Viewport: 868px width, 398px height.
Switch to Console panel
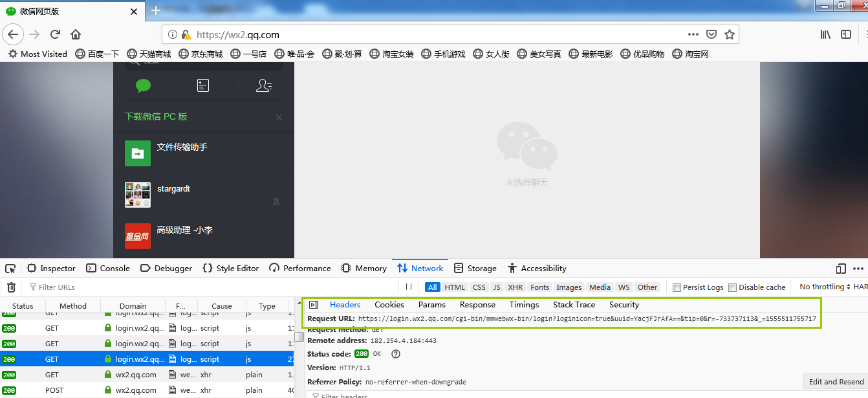point(108,269)
